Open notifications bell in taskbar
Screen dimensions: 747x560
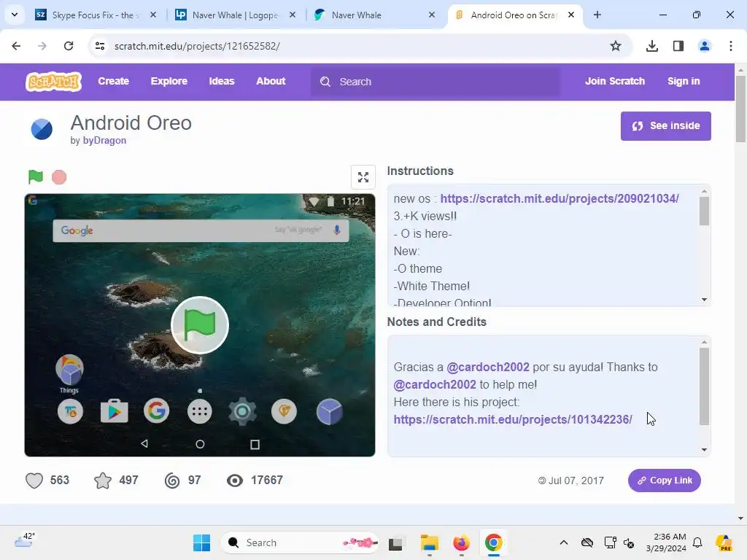coord(697,542)
